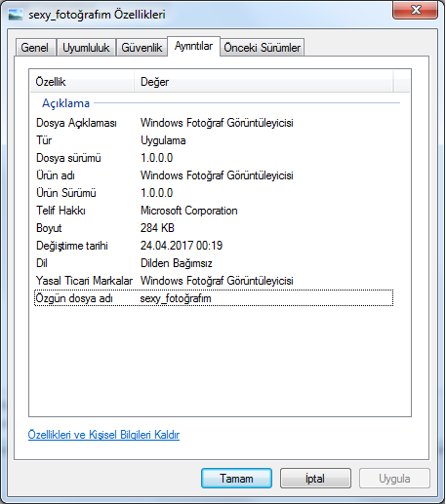Click the Uygulama value
This screenshot has height=504, width=446.
(163, 140)
